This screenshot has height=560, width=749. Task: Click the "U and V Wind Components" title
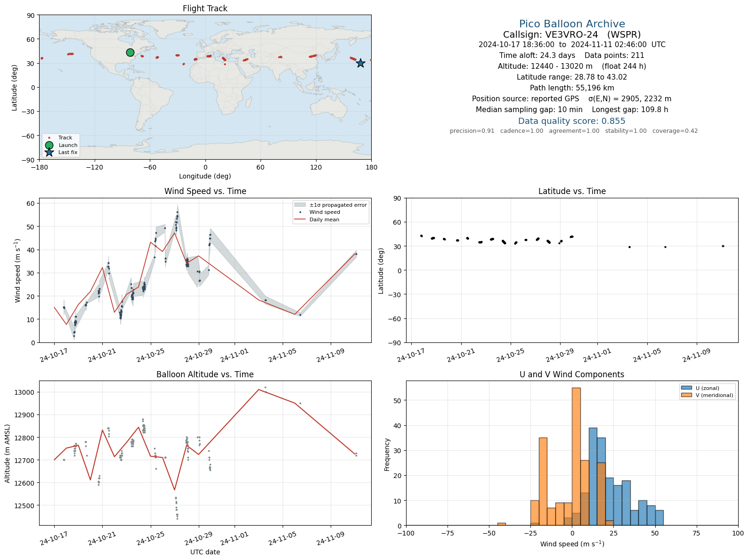pyautogui.click(x=572, y=374)
